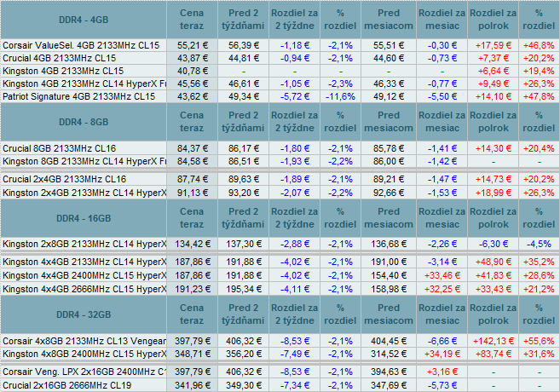Click Patriot Signature 4GB 2133MHz CL15 name
The image size is (560, 392).
click(79, 97)
